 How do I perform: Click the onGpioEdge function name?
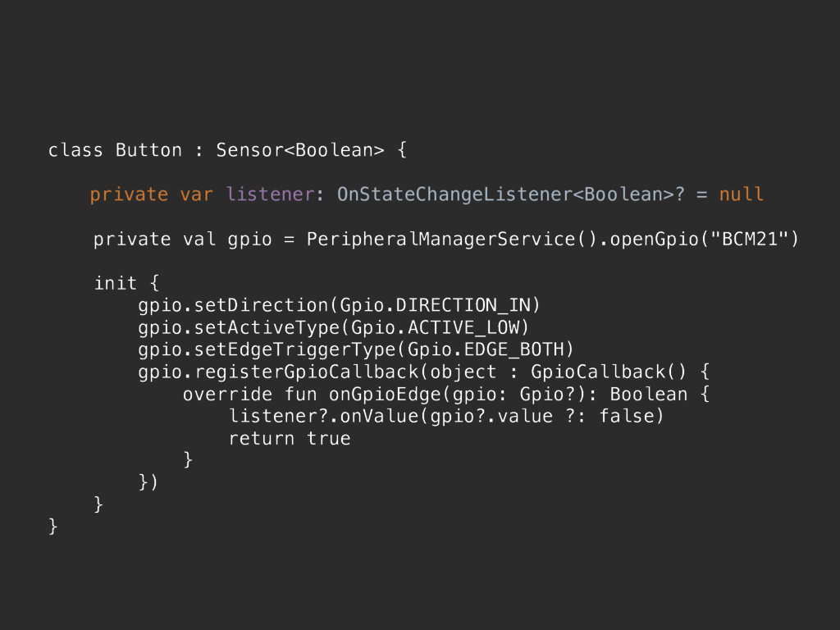point(390,395)
